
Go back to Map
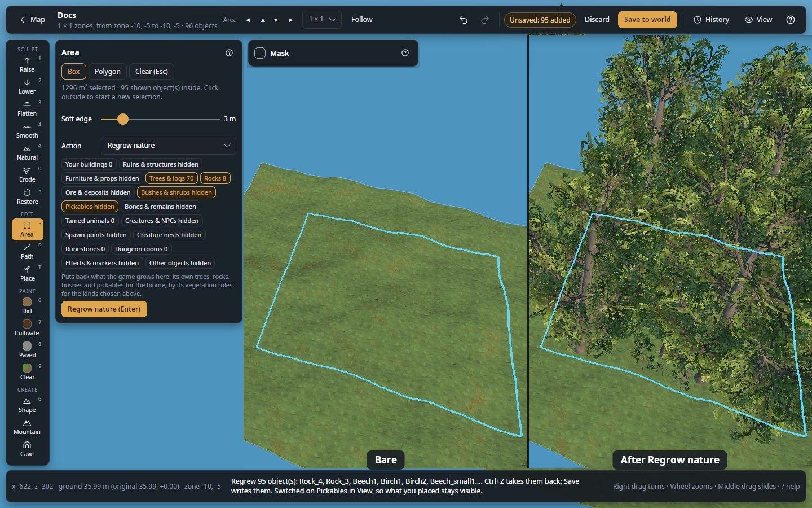click(32, 20)
